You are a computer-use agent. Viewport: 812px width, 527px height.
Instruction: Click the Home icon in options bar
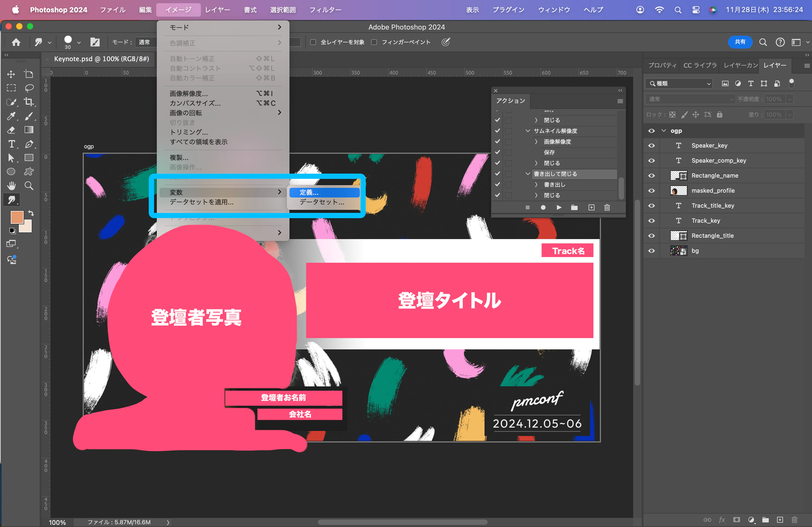16,42
